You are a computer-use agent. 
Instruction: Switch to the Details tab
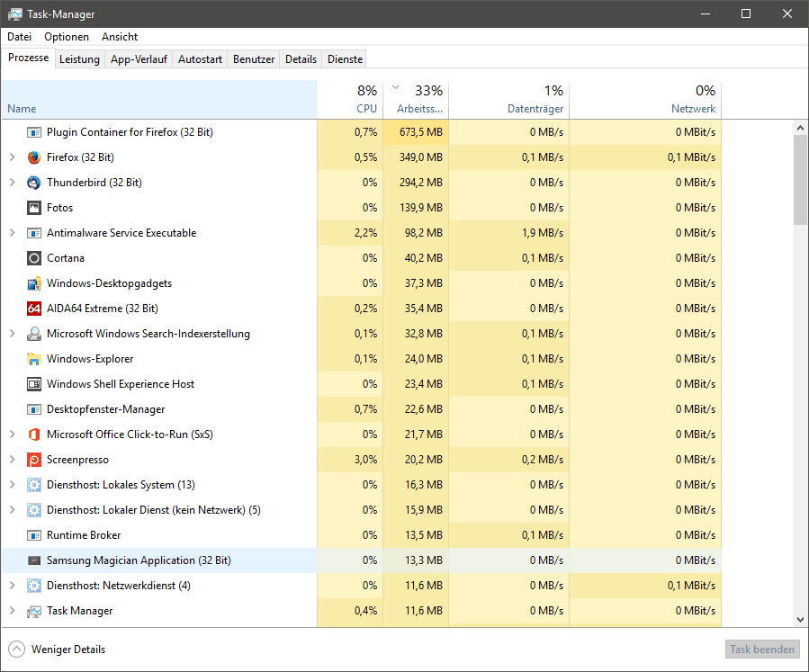[x=301, y=59]
